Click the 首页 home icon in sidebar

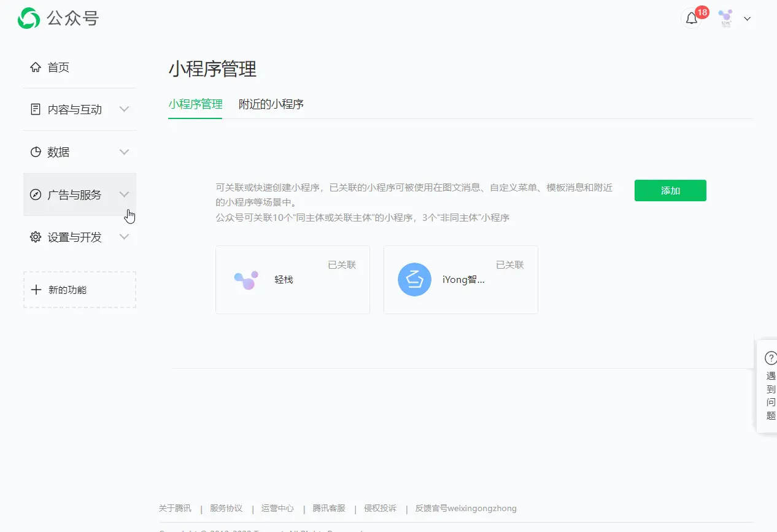36,67
